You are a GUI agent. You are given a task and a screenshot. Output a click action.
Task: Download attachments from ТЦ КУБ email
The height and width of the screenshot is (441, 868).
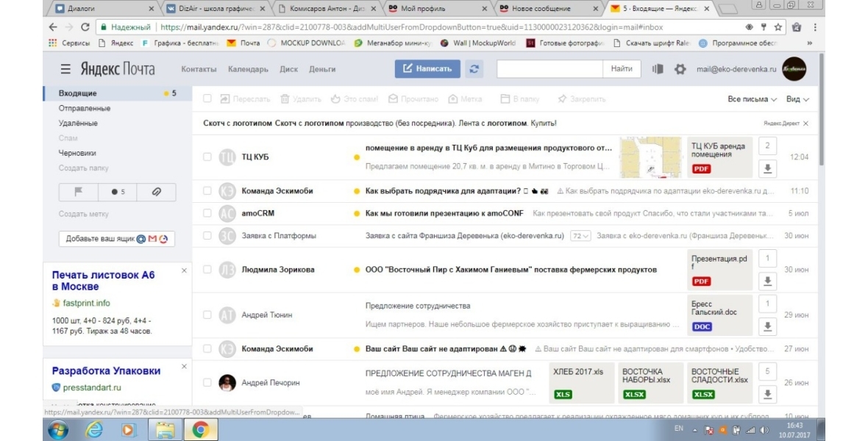(767, 169)
